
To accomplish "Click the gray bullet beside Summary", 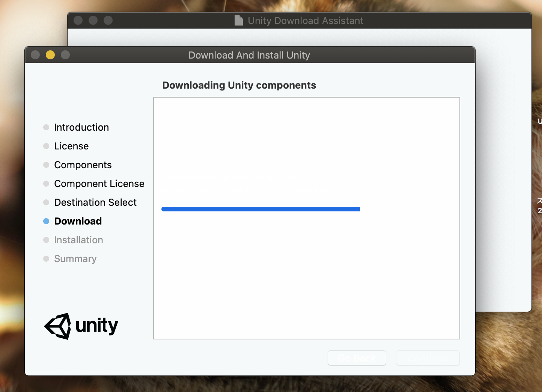I will tap(46, 259).
